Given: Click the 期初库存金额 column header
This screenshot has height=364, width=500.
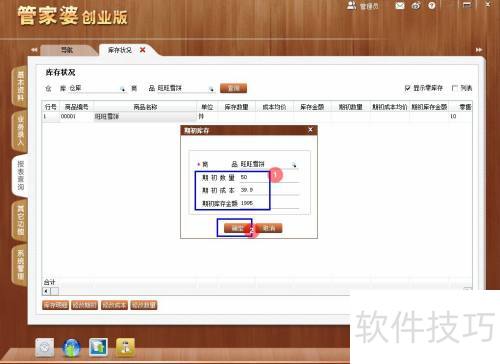Looking at the screenshot, I should click(x=429, y=107).
